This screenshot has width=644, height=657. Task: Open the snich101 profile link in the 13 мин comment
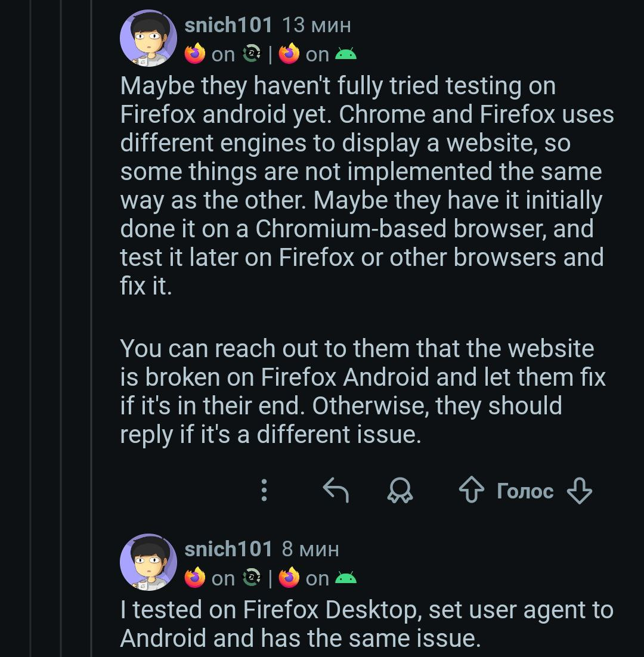(x=228, y=25)
